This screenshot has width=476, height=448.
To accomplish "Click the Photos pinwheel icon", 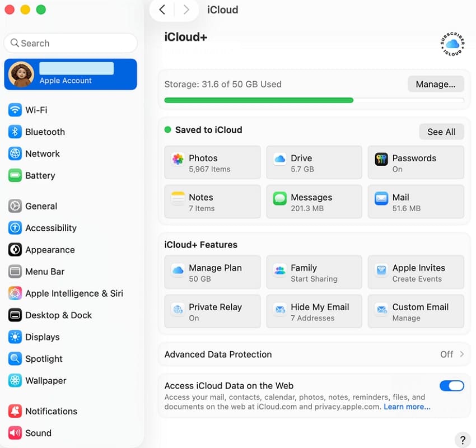I will [178, 159].
